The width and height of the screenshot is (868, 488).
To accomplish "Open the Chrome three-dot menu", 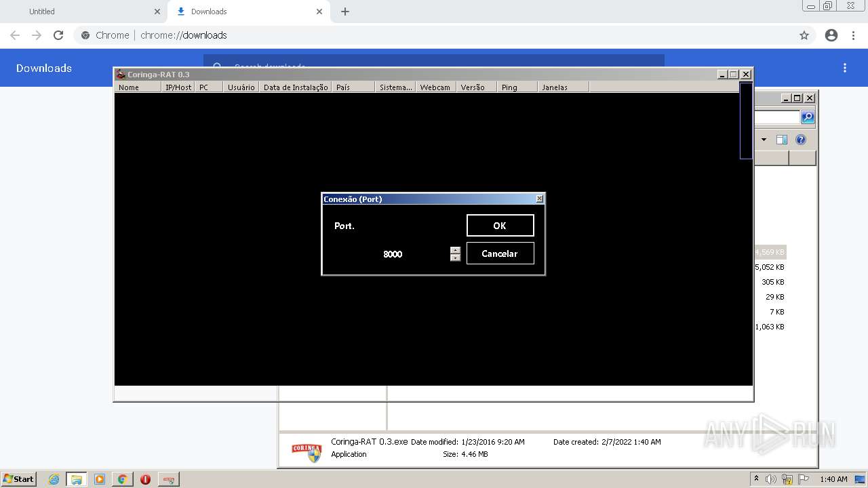I will (854, 35).
